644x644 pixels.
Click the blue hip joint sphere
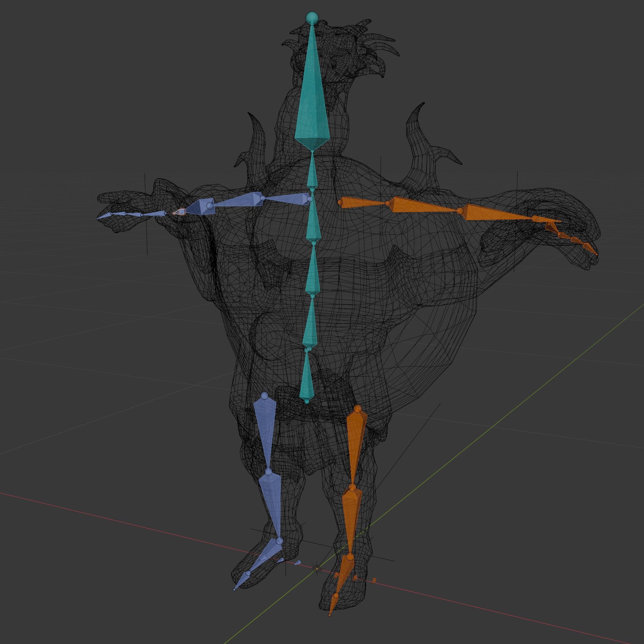pyautogui.click(x=265, y=395)
